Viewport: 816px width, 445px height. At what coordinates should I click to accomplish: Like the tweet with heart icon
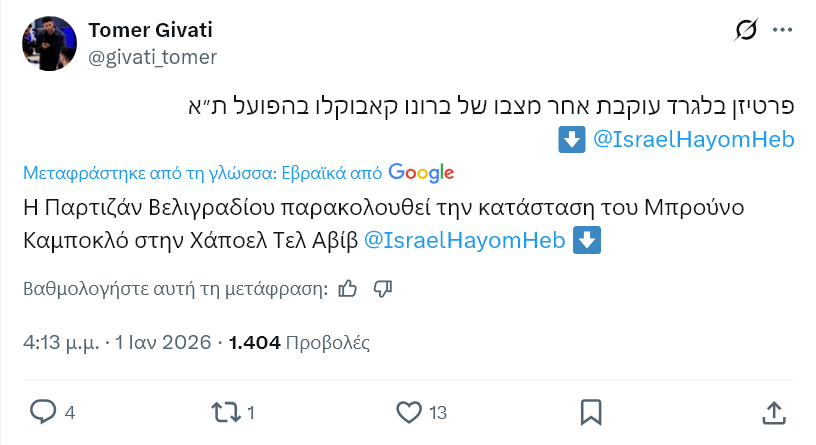click(408, 412)
